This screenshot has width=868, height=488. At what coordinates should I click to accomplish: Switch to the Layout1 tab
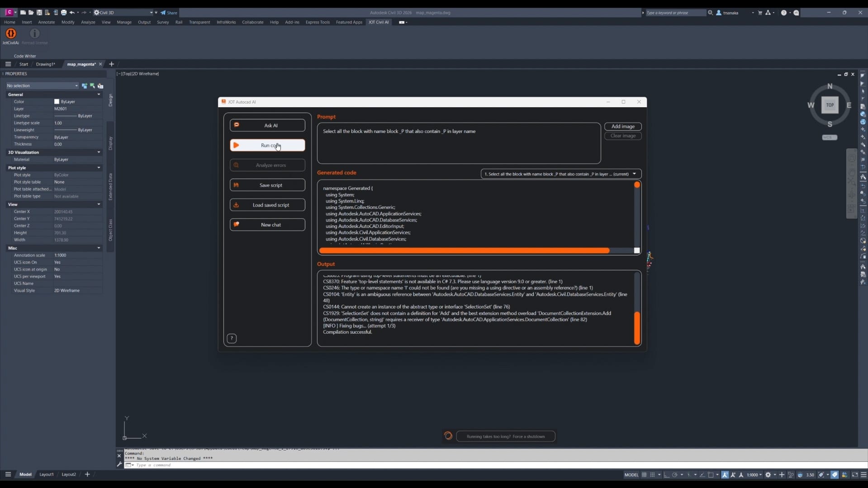click(x=46, y=474)
